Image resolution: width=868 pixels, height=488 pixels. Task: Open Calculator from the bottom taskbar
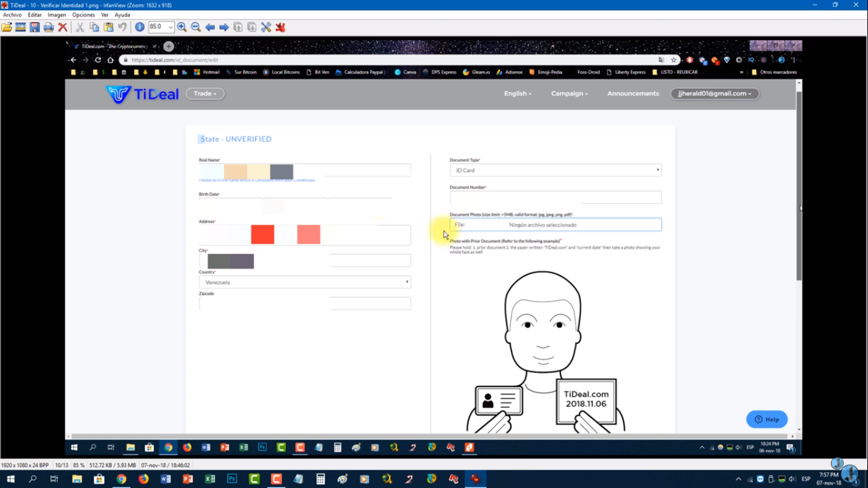[x=321, y=479]
